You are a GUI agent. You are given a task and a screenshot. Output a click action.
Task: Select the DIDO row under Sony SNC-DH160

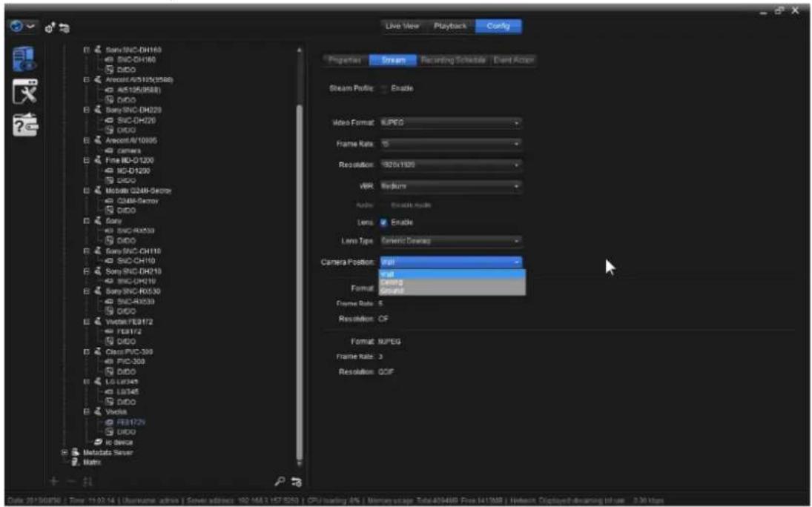coord(126,70)
